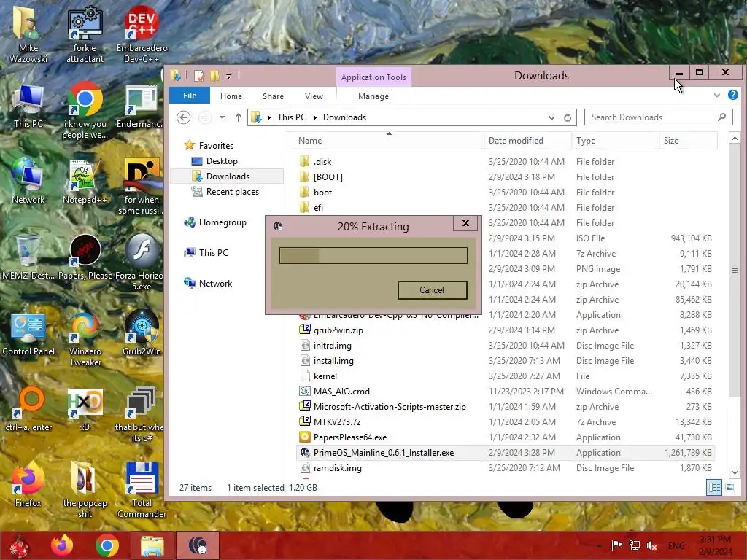The height and width of the screenshot is (560, 747).
Task: Click in Search Downloads field
Action: coord(659,117)
